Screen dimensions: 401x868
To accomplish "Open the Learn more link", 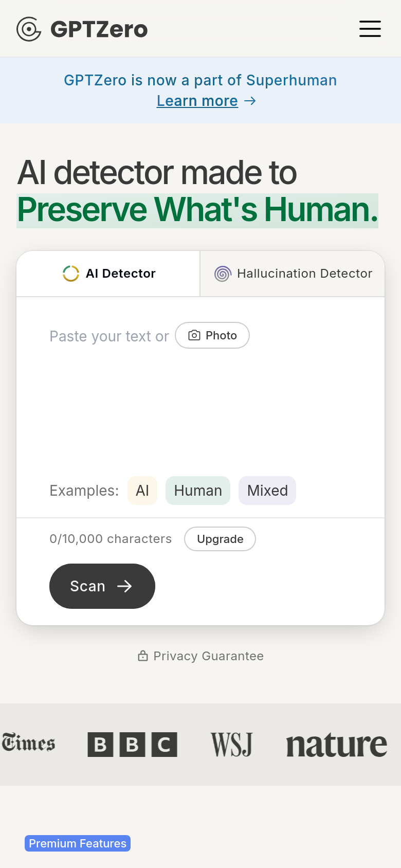I will point(197,101).
